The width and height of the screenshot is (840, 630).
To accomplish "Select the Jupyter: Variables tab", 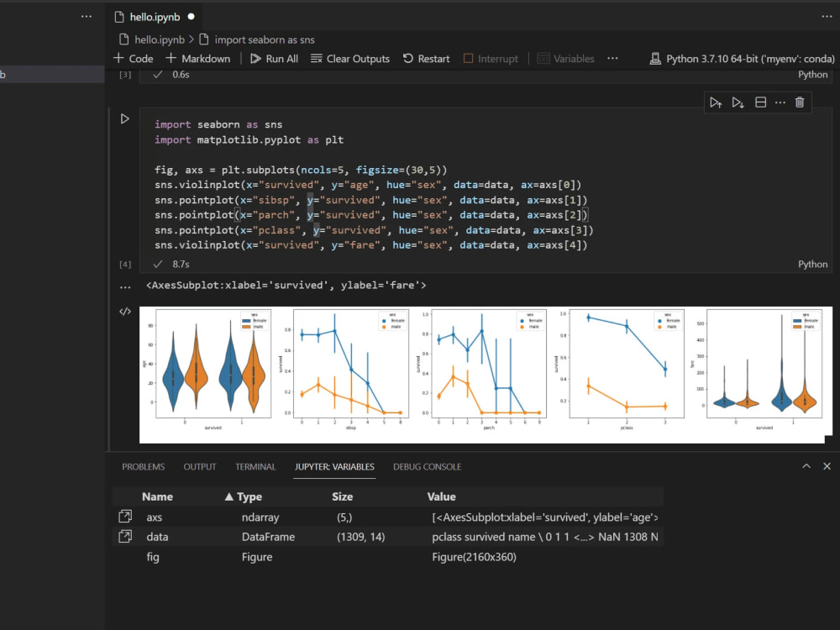I will pyautogui.click(x=334, y=466).
